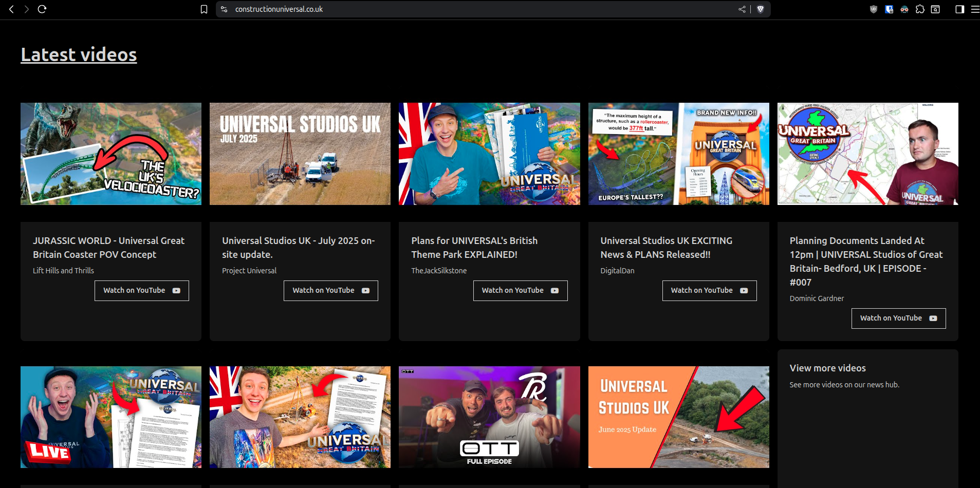This screenshot has width=980, height=488.
Task: Click JURASSIC WORLD Coaster POV Concept title
Action: coord(109,248)
